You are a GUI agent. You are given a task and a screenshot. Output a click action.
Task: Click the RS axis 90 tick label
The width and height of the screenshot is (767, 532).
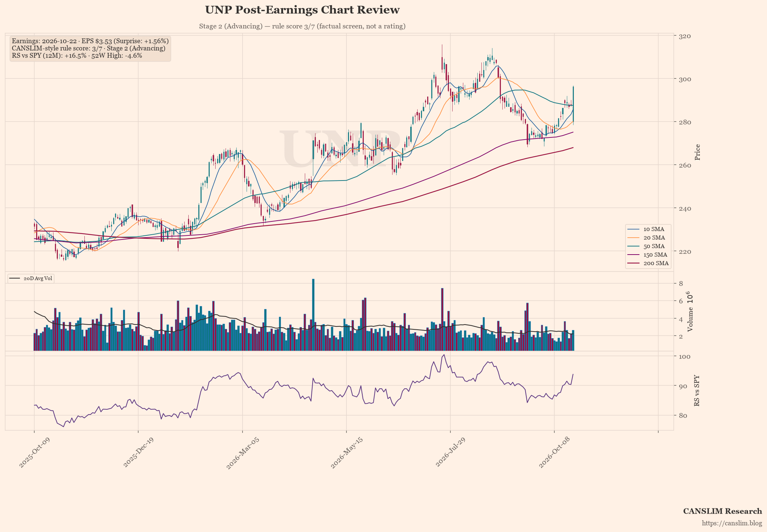point(683,386)
